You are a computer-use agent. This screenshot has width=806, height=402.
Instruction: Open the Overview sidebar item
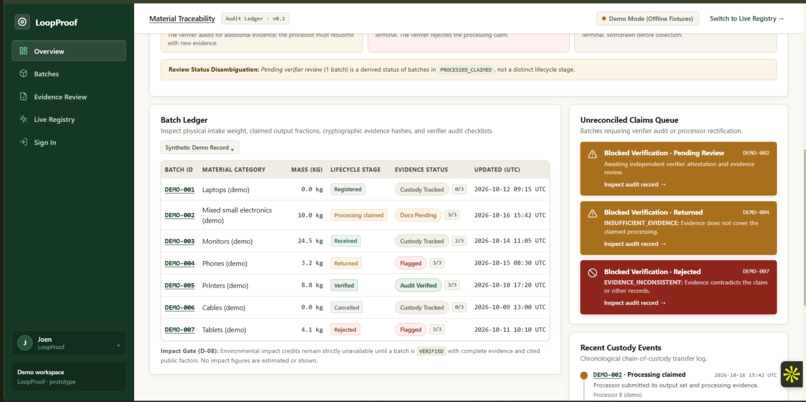[x=69, y=51]
